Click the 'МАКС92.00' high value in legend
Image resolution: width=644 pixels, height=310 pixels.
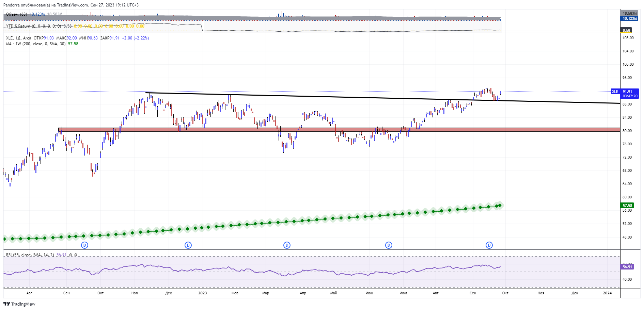(x=66, y=38)
